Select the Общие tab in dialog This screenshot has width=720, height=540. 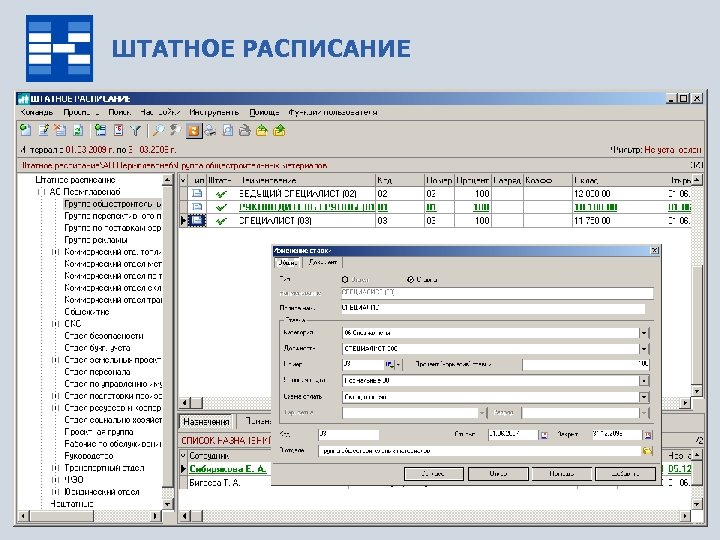coord(288,263)
